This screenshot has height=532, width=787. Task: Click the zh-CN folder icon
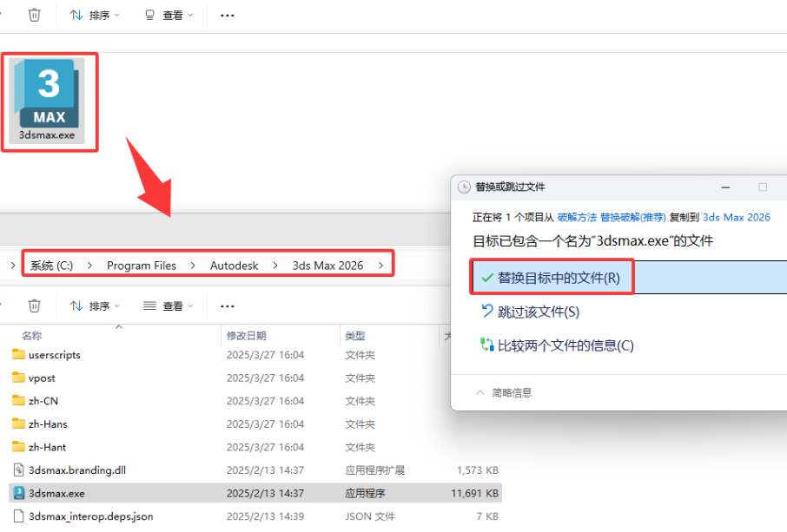19,401
